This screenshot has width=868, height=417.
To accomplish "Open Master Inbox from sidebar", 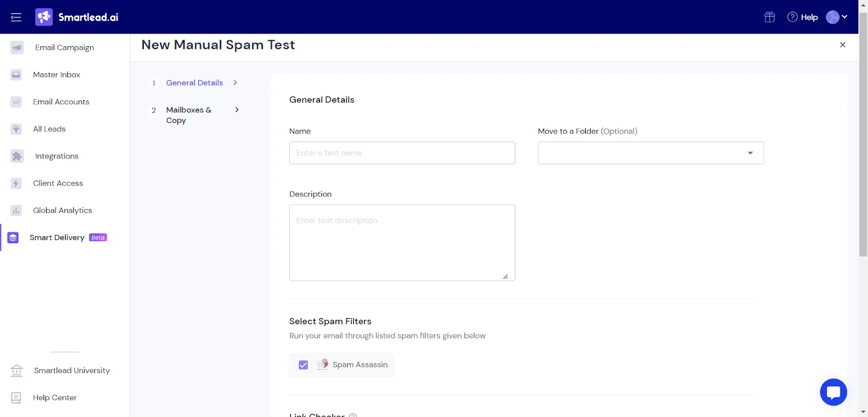I will (56, 75).
